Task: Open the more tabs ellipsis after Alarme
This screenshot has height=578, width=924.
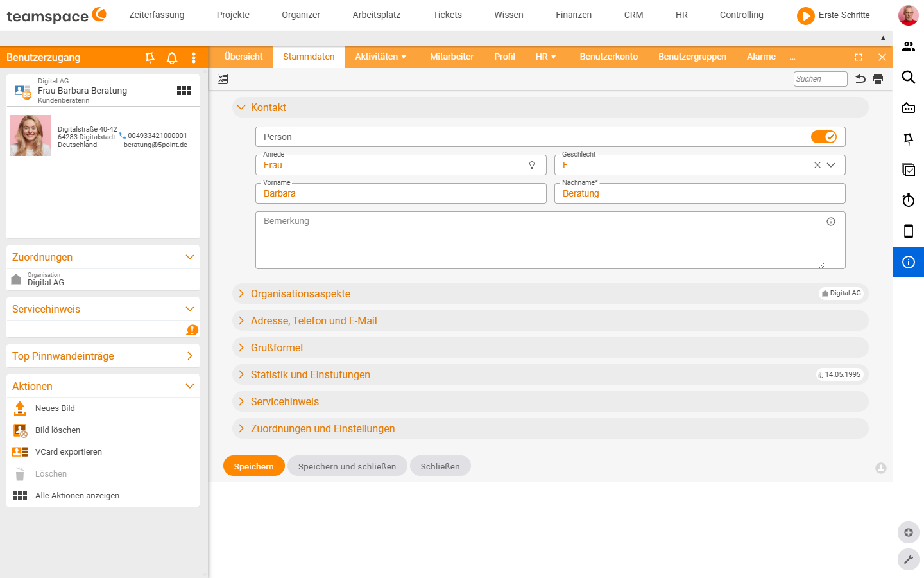Action: (x=792, y=57)
